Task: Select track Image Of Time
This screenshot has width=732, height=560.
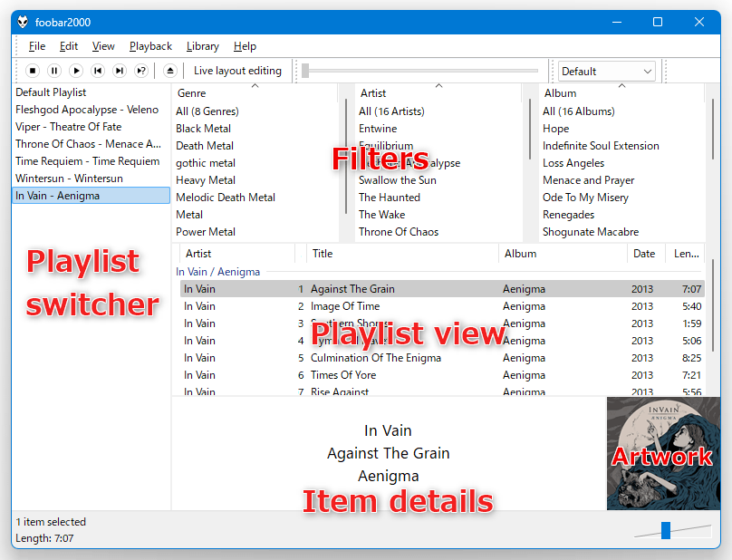Action: (442, 306)
